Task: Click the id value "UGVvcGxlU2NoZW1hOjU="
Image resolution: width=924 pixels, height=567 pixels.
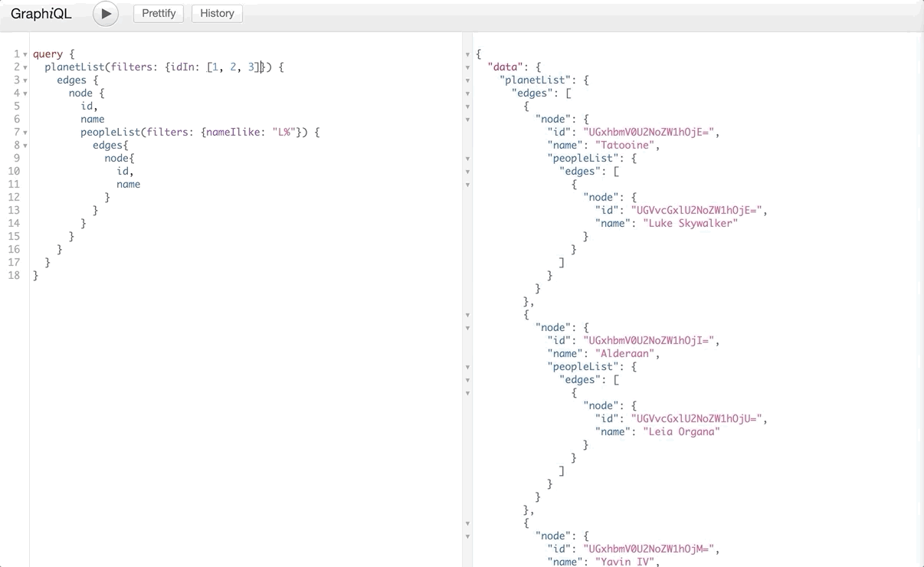Action: (x=696, y=419)
